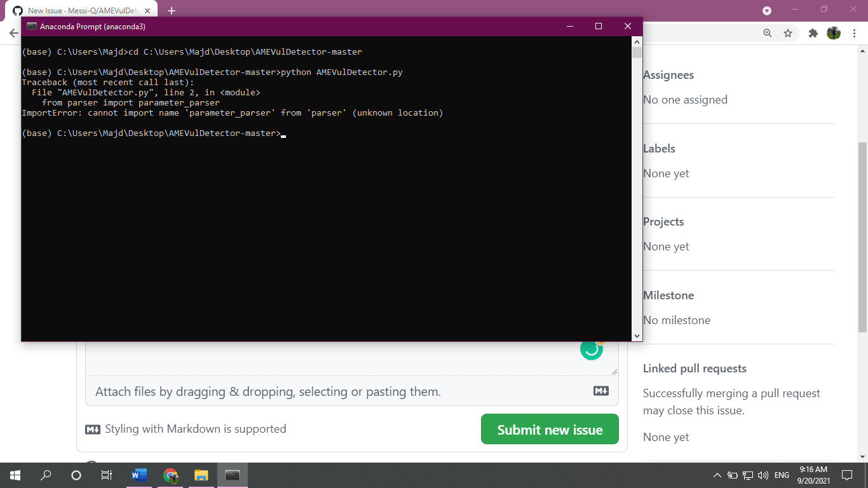Click the Linked pull requests heading

pos(695,369)
